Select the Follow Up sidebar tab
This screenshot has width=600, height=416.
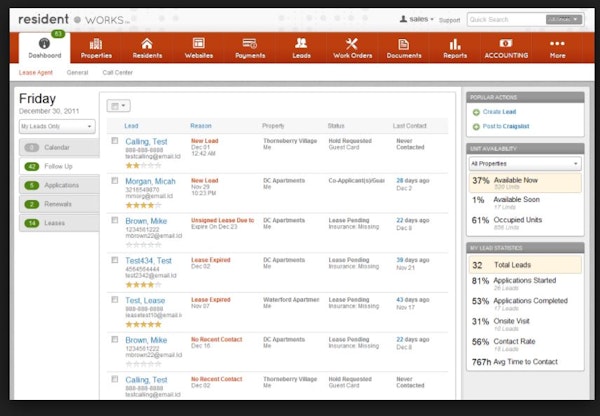pyautogui.click(x=60, y=166)
